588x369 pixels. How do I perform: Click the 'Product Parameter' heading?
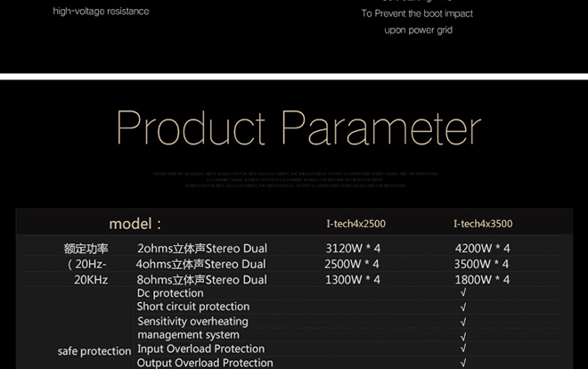pos(298,127)
